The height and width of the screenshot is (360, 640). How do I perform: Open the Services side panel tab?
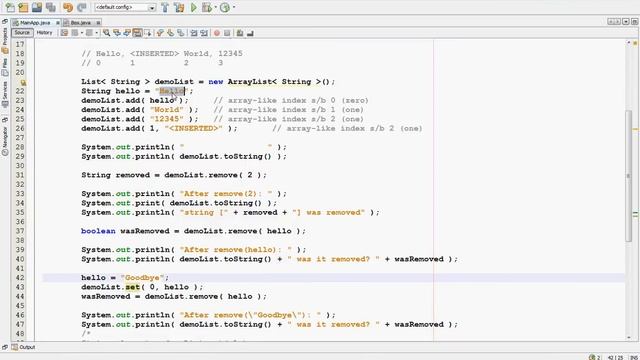[5, 95]
